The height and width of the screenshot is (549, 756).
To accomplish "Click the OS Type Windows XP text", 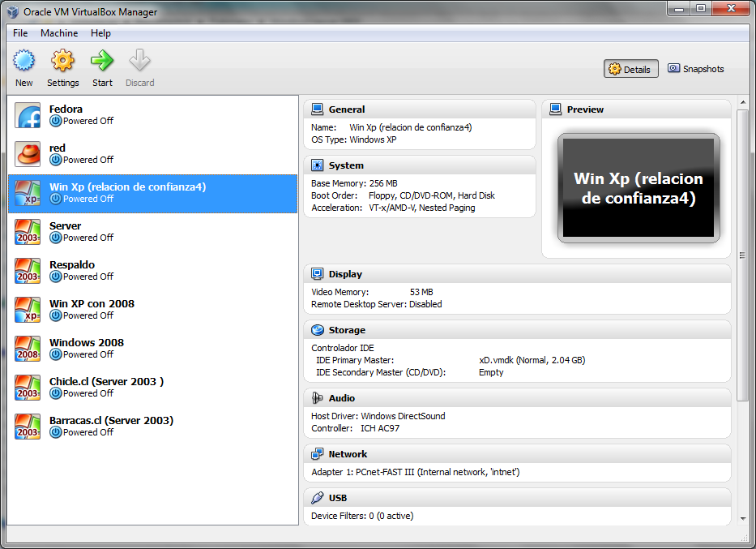I will coord(354,140).
